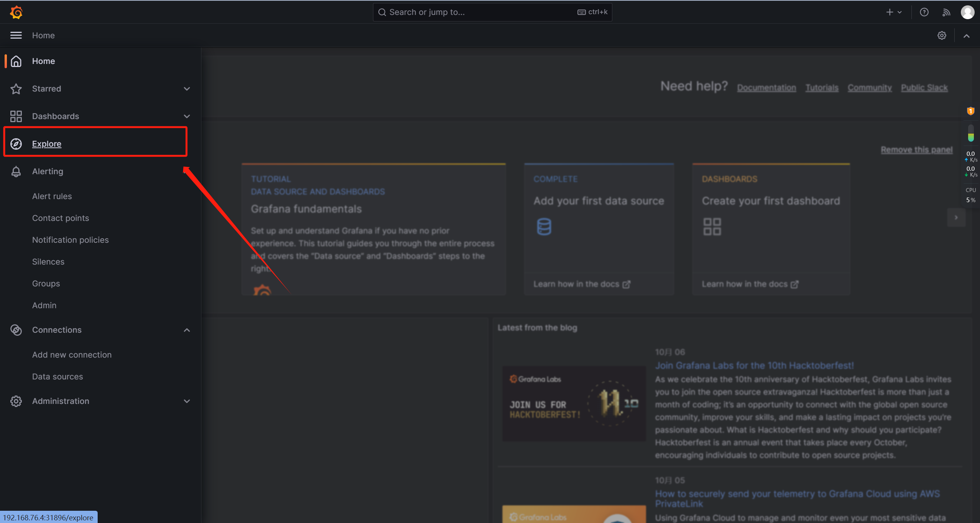Open Create your first dashboard card
The image size is (980, 523).
(771, 229)
